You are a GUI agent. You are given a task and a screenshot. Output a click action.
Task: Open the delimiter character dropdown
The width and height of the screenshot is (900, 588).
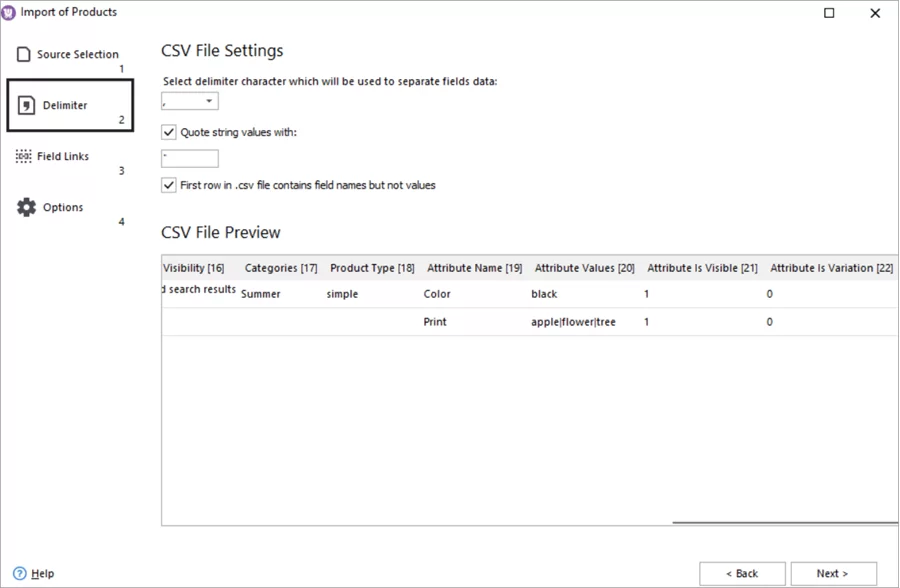click(211, 100)
